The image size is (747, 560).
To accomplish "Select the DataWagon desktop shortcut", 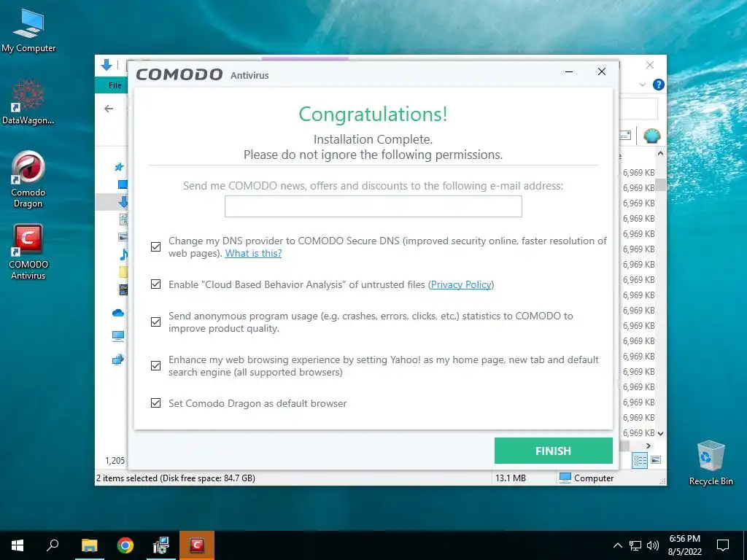I will pyautogui.click(x=28, y=102).
